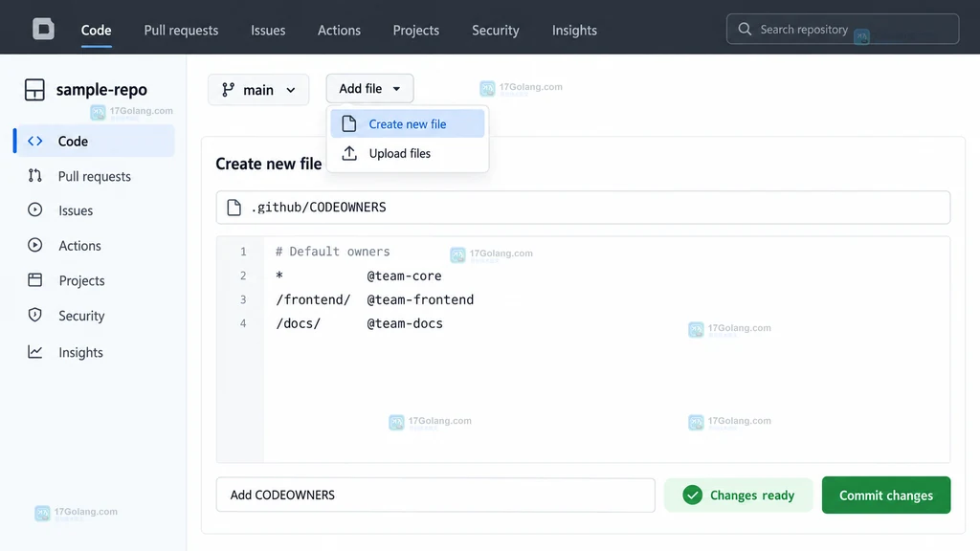Click the sample-repo repository icon
The height and width of the screenshot is (551, 980).
pos(34,89)
